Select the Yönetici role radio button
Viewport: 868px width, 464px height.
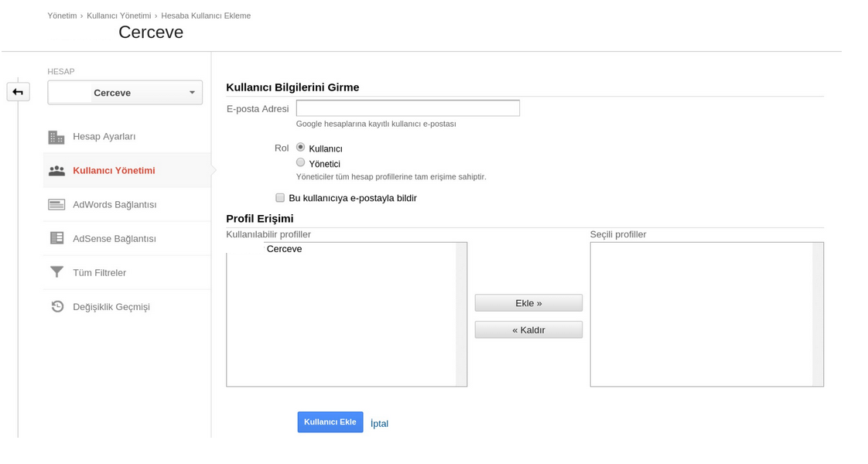301,162
